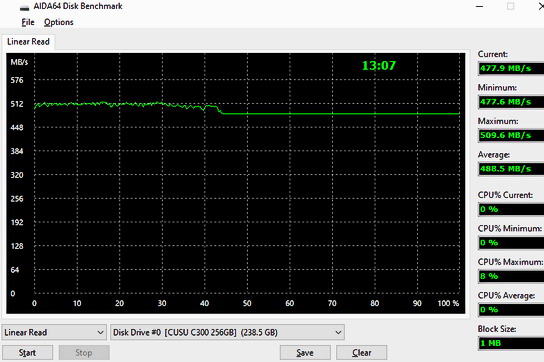The image size is (544, 362).
Task: Select the Linear Read tab
Action: 28,42
